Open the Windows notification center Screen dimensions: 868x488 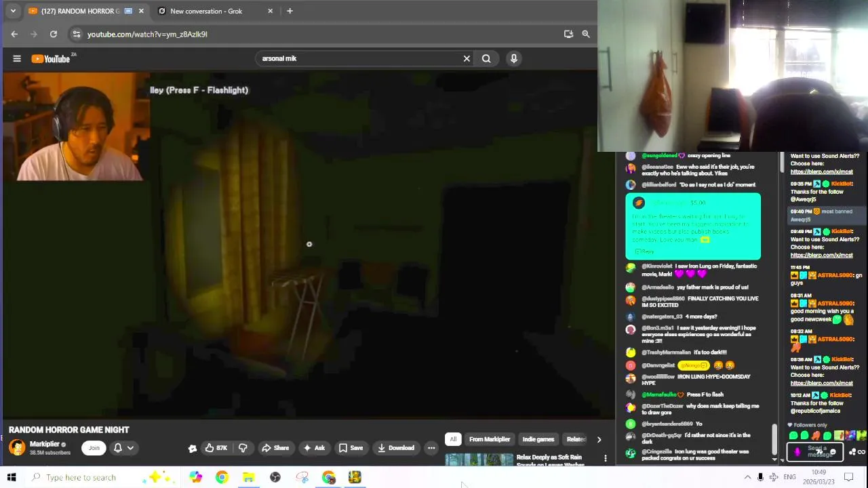click(x=848, y=477)
